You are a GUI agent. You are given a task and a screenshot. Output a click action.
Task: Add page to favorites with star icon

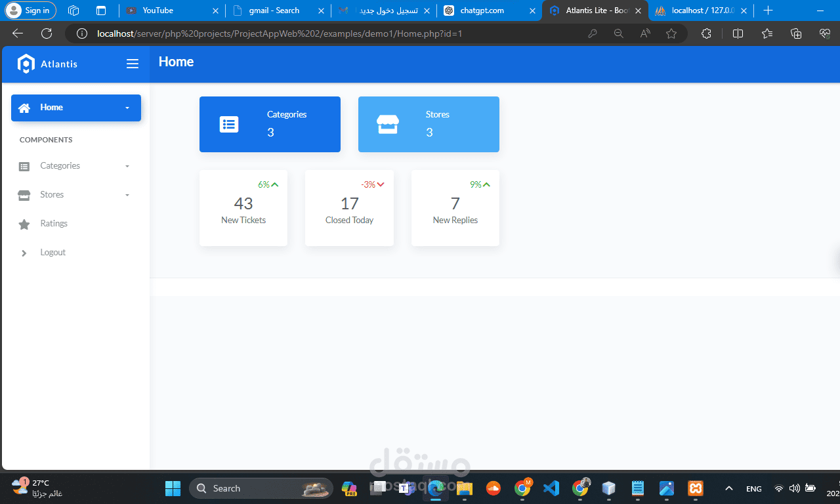pos(671,33)
